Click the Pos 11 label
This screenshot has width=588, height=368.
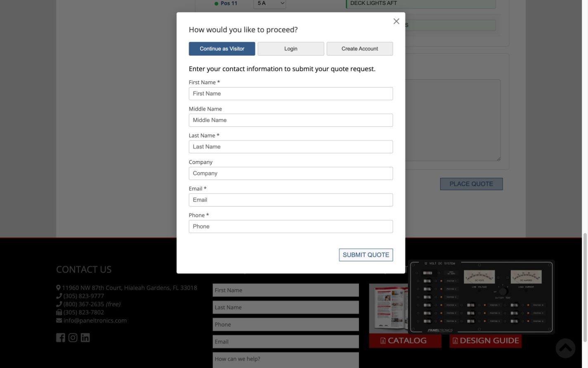tap(229, 3)
